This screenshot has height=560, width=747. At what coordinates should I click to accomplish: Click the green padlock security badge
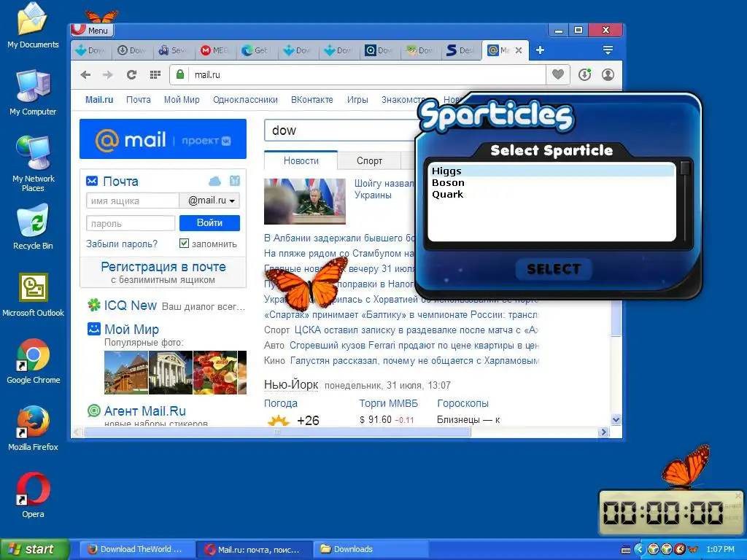180,74
